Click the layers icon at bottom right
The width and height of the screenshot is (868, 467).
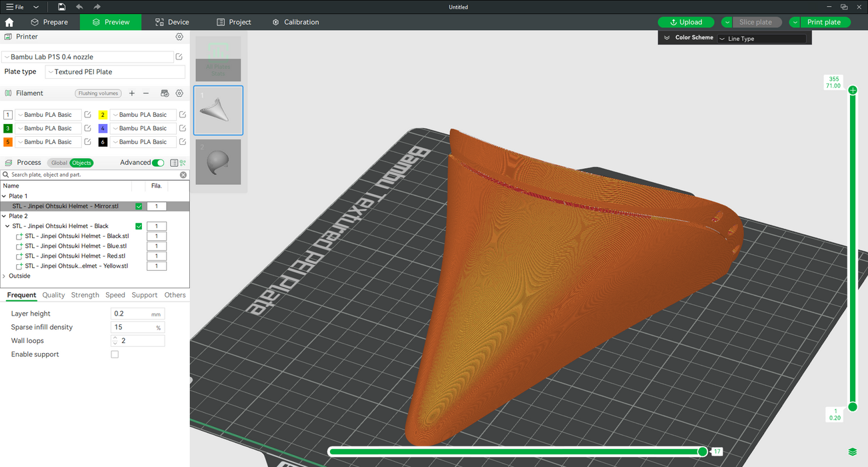pyautogui.click(x=853, y=452)
